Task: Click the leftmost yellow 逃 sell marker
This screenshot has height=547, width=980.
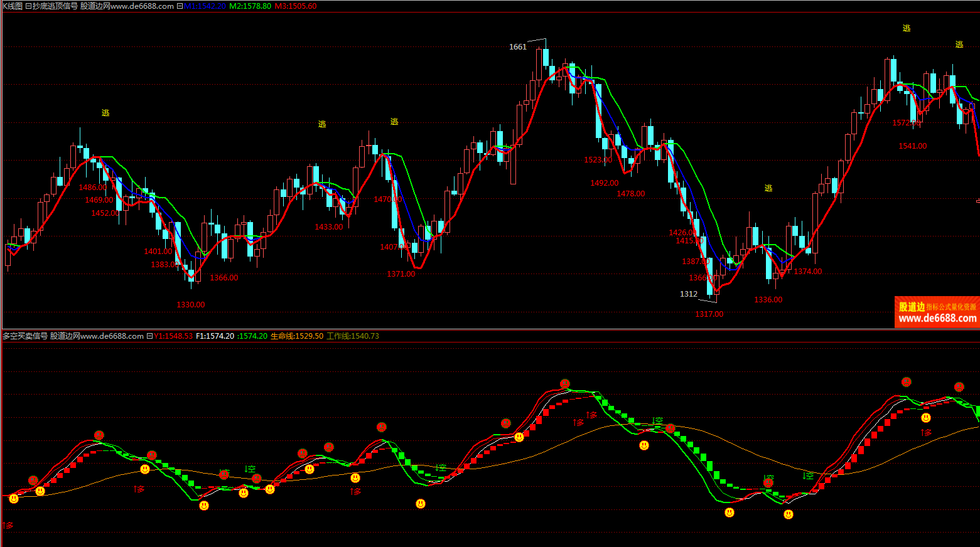Action: click(105, 113)
